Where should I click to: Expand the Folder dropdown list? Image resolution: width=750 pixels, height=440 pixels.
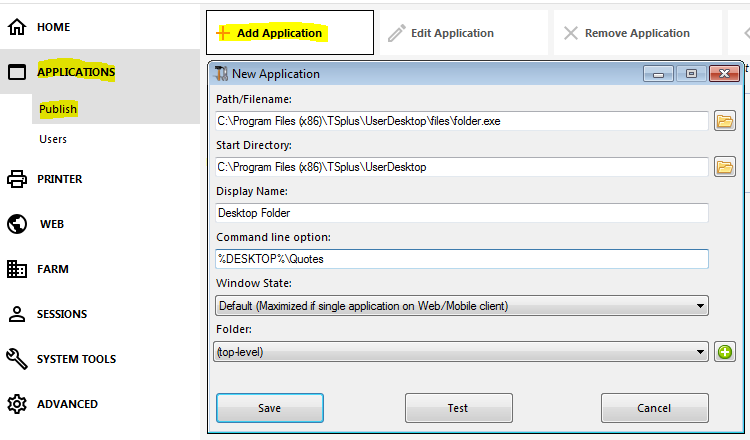tap(462, 352)
